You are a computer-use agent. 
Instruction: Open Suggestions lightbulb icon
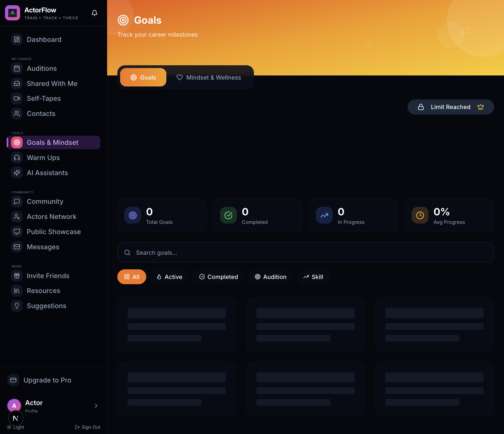pos(17,306)
